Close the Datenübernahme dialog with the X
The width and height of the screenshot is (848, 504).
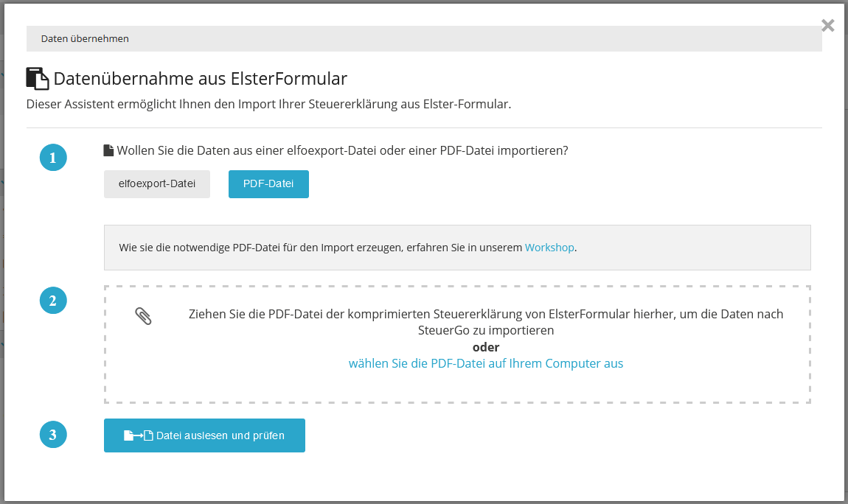coord(827,26)
